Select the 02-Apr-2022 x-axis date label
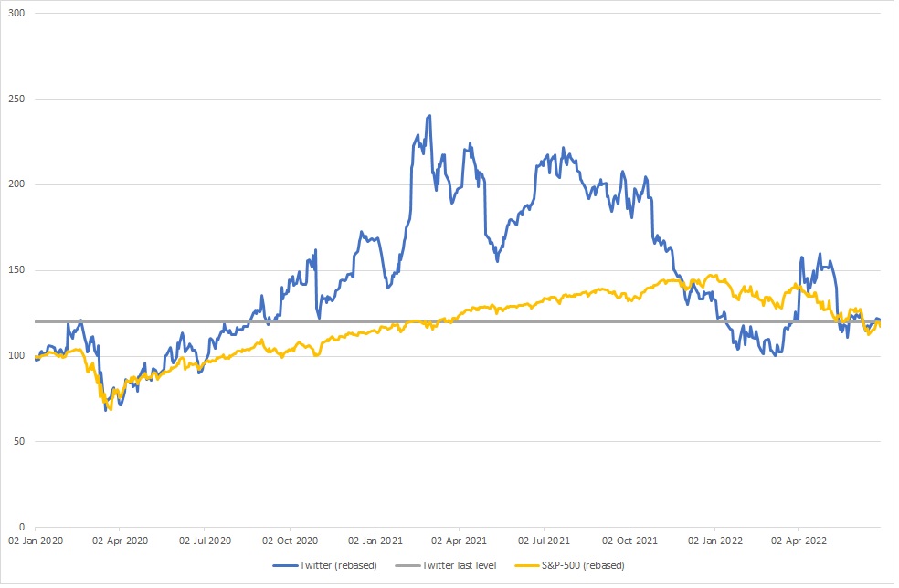 point(798,541)
